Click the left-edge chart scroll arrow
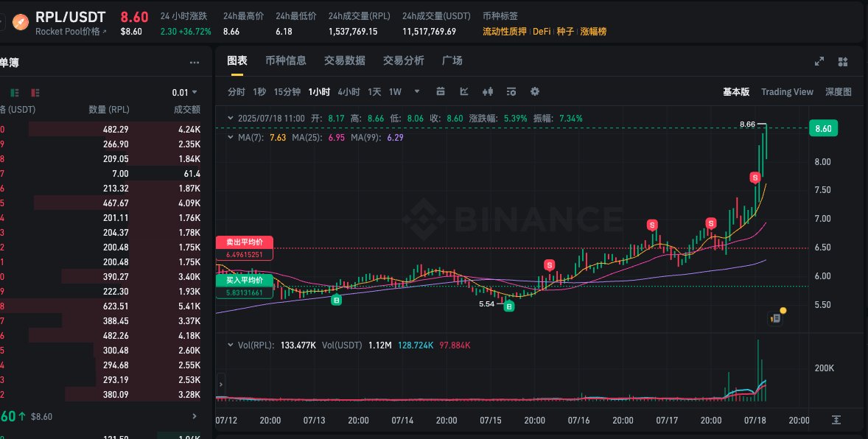 [221, 384]
